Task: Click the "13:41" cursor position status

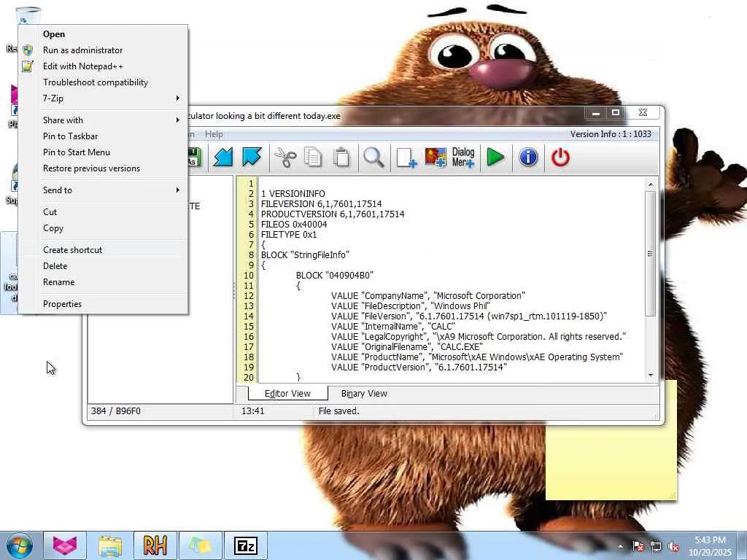Action: (x=252, y=411)
